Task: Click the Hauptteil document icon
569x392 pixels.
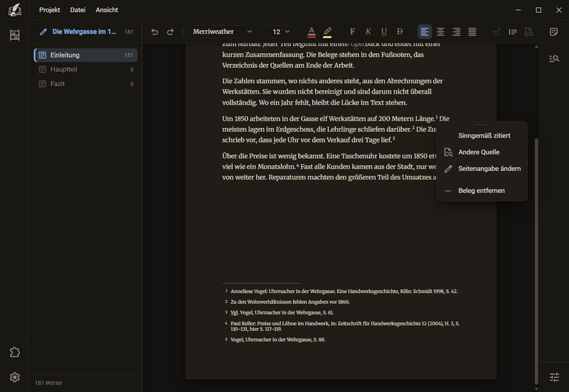Action: (x=43, y=69)
